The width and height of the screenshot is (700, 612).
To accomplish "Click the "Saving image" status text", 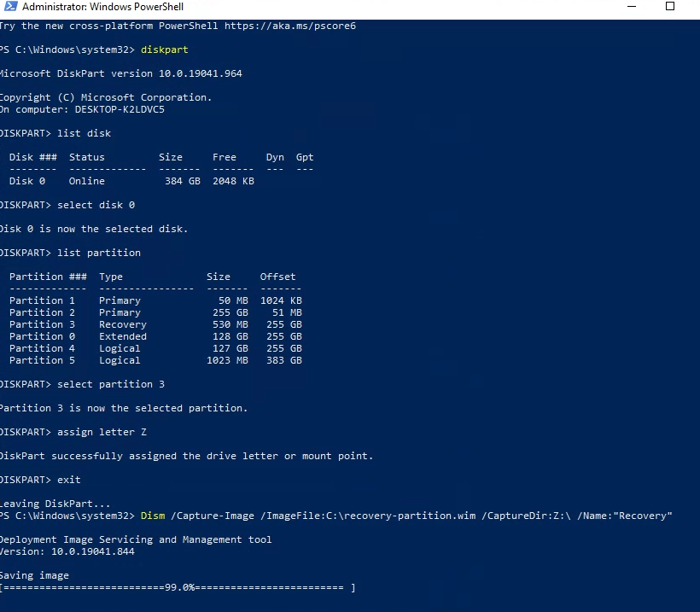I will click(34, 575).
